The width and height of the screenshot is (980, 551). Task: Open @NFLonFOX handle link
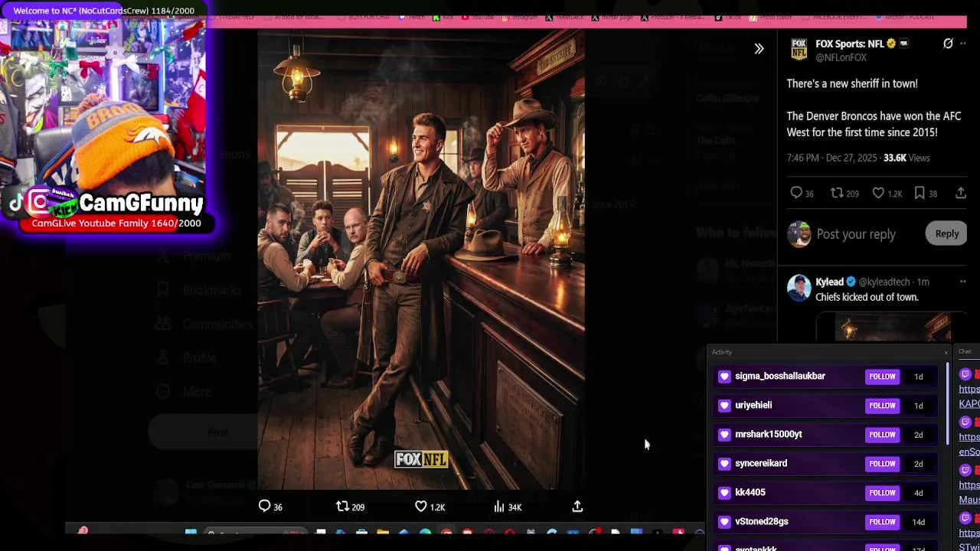click(x=841, y=57)
